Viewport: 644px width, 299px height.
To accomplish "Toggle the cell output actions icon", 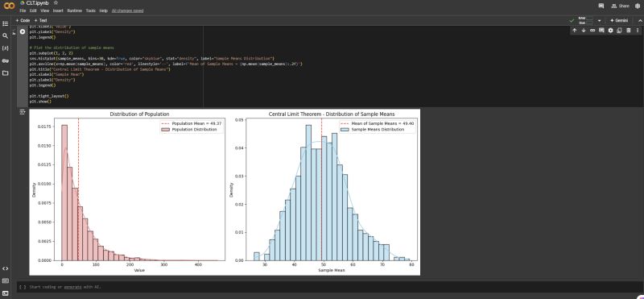I will coord(23,112).
